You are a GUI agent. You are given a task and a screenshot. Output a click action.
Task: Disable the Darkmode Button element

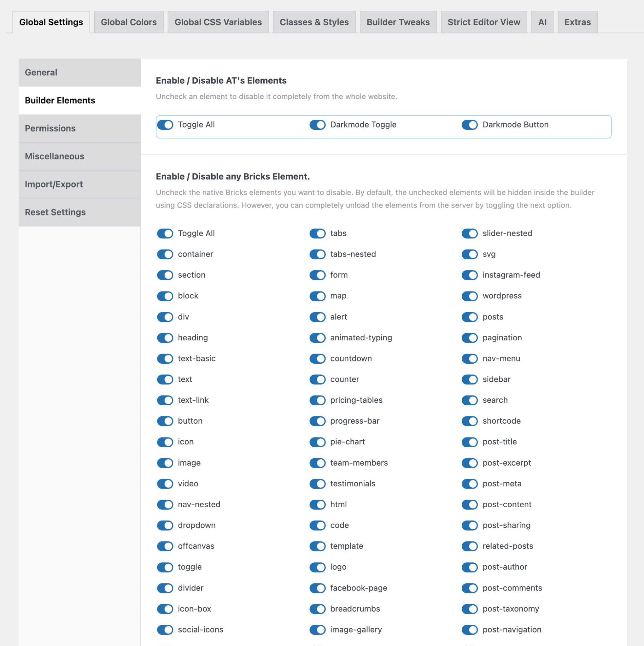470,125
